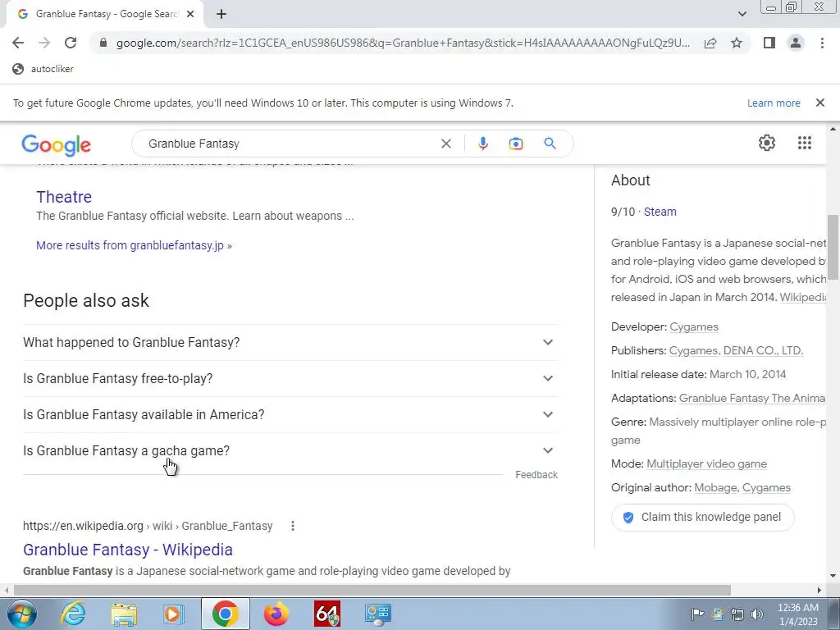Open the Chrome profile avatar

[x=796, y=43]
